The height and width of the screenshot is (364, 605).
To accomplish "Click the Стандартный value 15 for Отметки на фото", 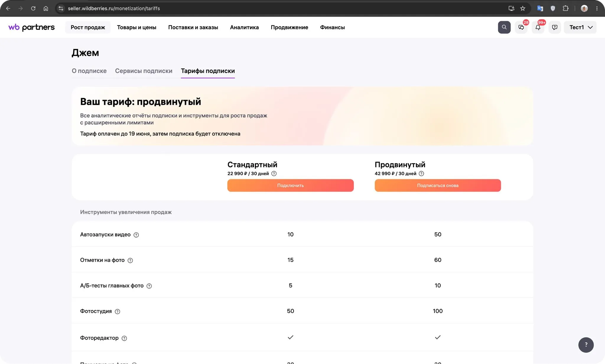I will click(x=290, y=260).
